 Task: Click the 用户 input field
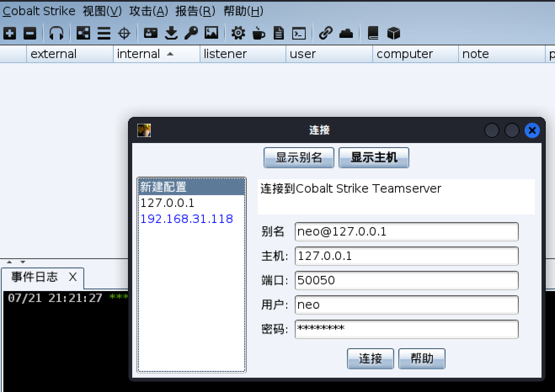[x=407, y=305]
